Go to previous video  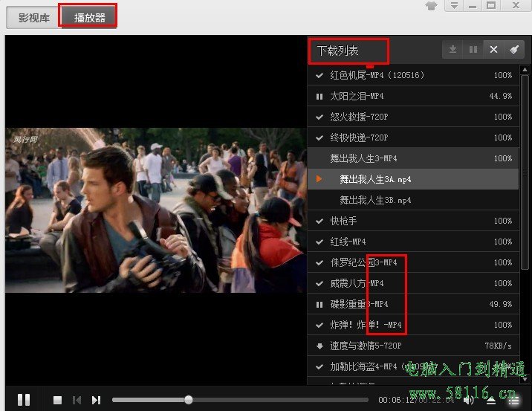coord(77,400)
